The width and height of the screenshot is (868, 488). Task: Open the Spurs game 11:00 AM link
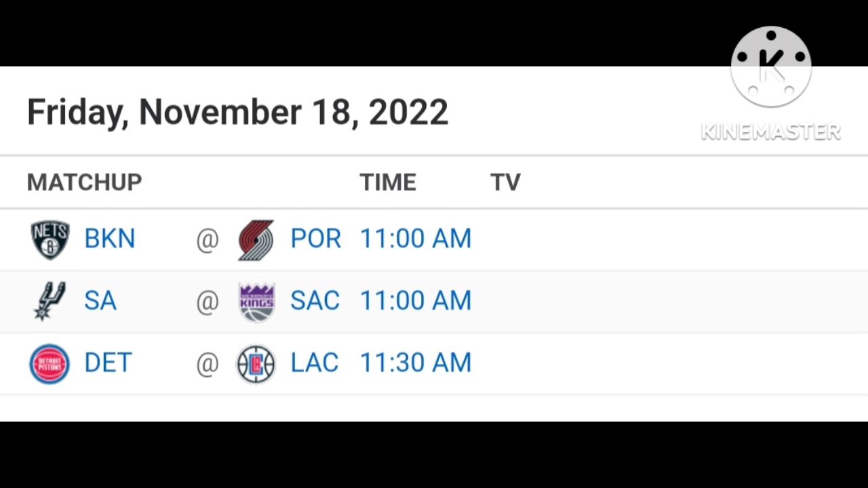tap(415, 301)
